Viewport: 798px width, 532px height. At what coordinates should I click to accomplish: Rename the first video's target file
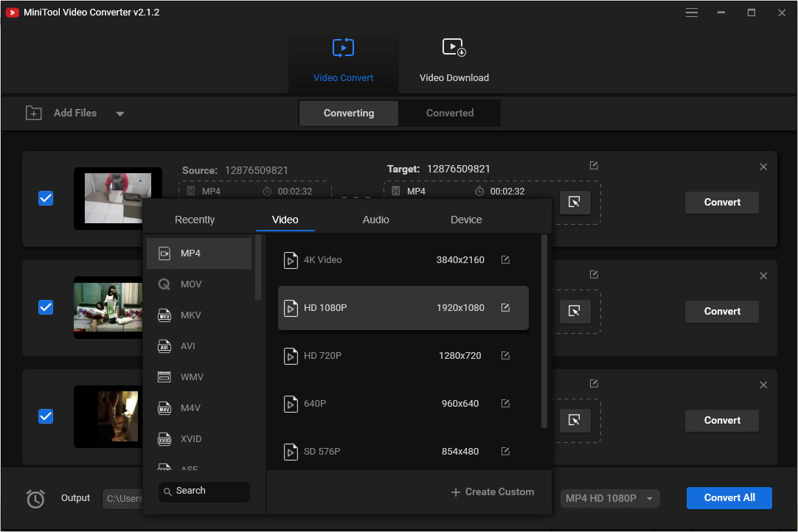(594, 166)
